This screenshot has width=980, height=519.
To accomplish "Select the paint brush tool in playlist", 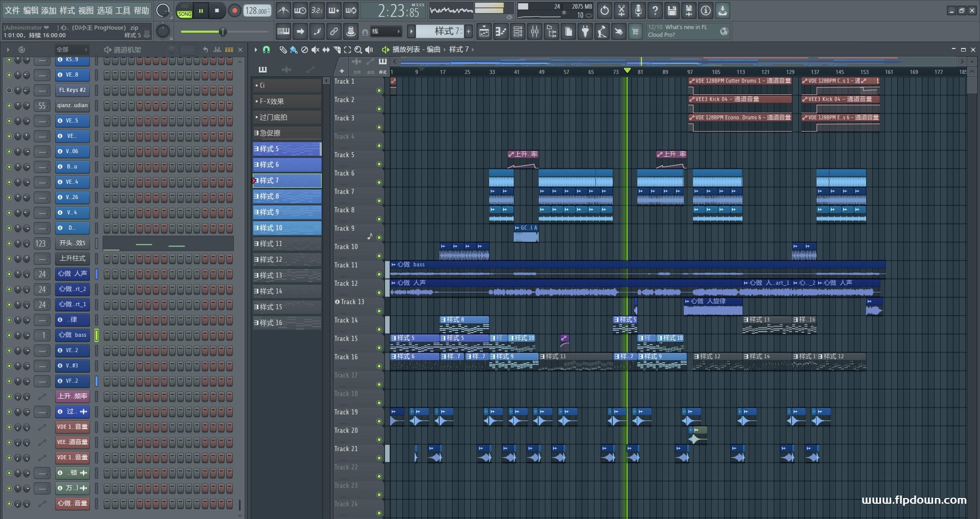I will pos(294,50).
